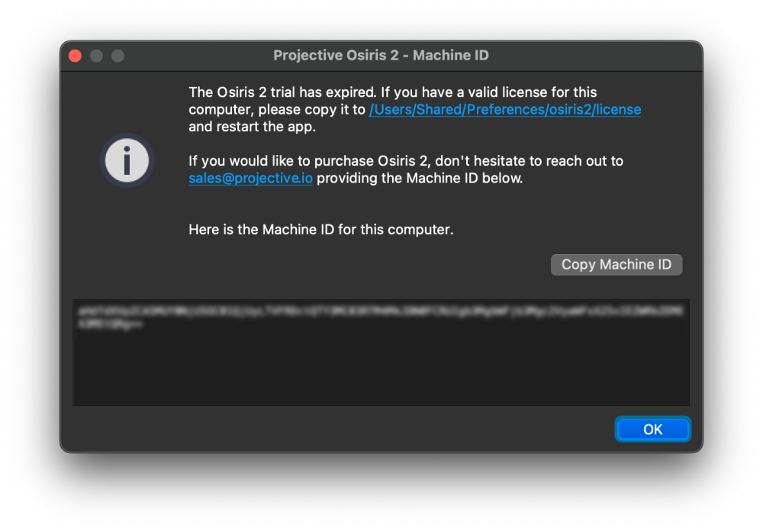Click the "Projective Osiris 2 - Machine ID" title

point(381,56)
